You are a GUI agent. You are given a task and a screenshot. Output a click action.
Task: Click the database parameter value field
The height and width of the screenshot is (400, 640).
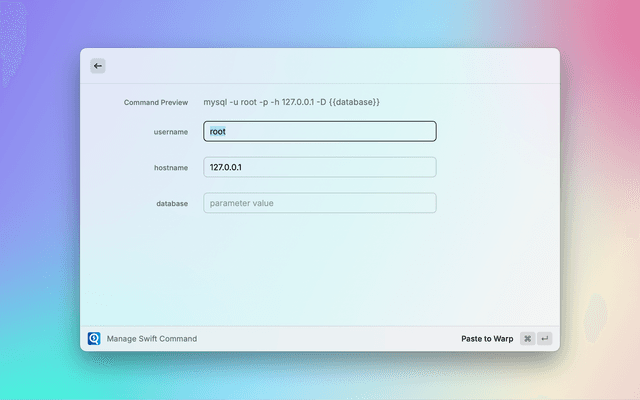tap(320, 203)
